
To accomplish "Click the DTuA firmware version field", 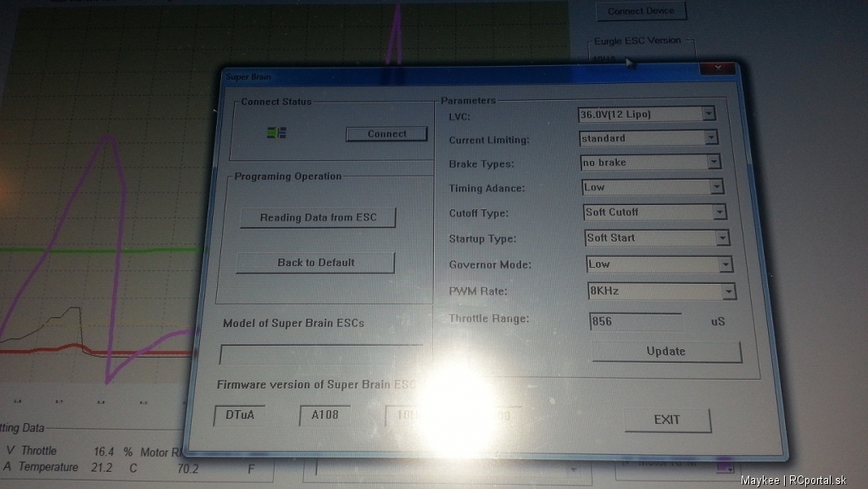I will click(x=240, y=415).
